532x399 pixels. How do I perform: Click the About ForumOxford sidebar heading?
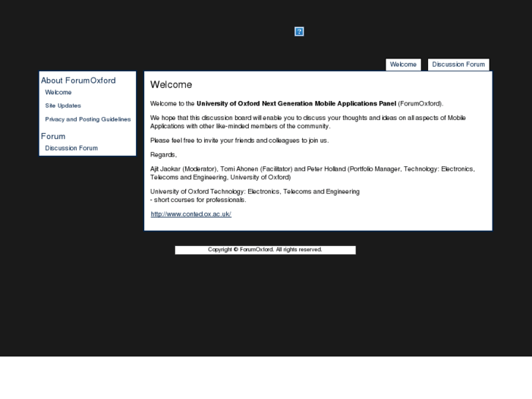78,81
